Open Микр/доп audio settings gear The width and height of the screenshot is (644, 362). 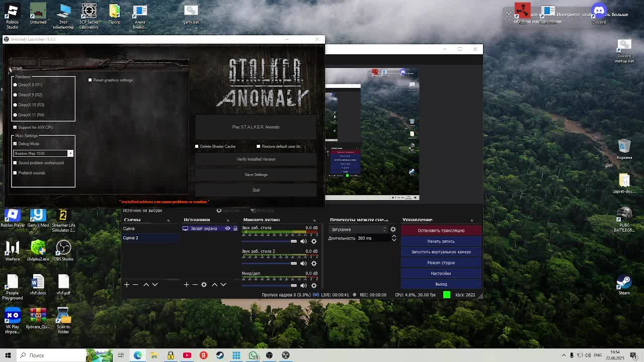pos(314,286)
